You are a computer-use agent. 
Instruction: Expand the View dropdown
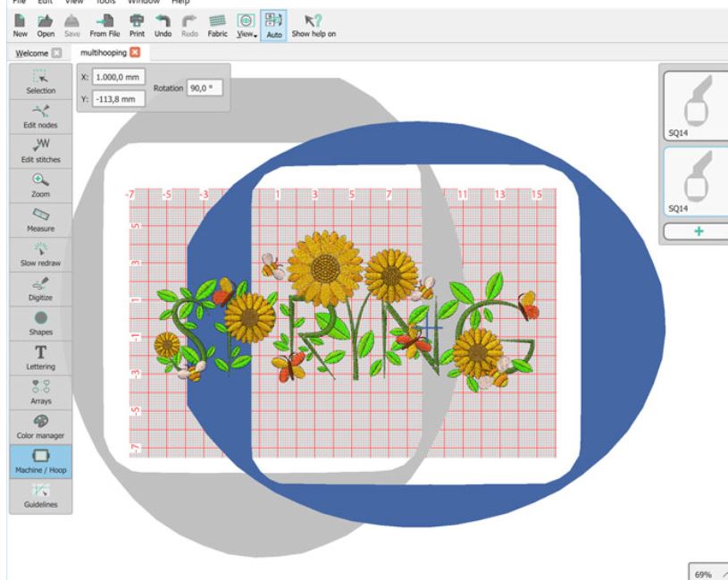click(244, 26)
